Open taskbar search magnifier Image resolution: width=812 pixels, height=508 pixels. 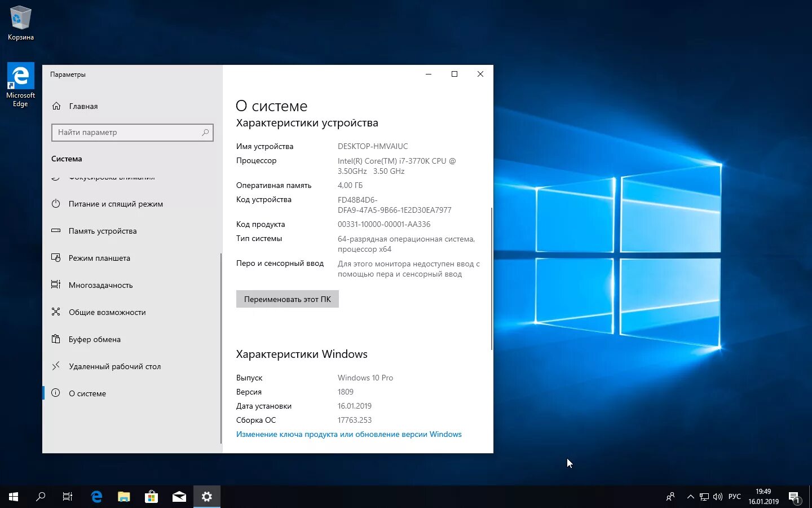point(41,497)
